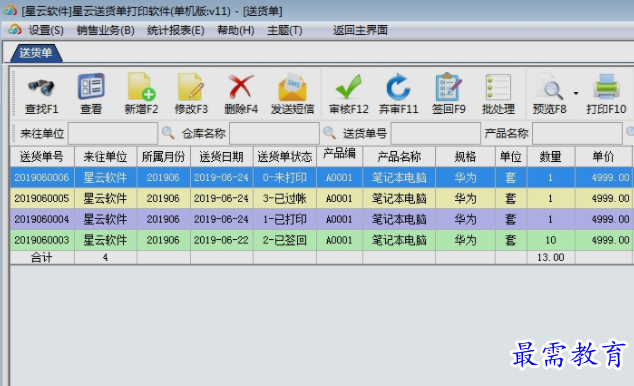Click the 送货单号 input field

[435, 133]
